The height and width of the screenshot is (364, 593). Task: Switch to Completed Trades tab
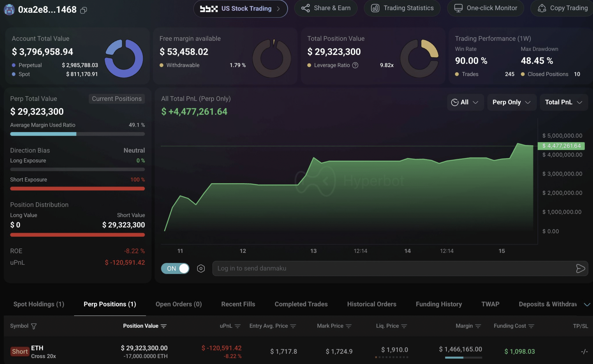point(301,304)
